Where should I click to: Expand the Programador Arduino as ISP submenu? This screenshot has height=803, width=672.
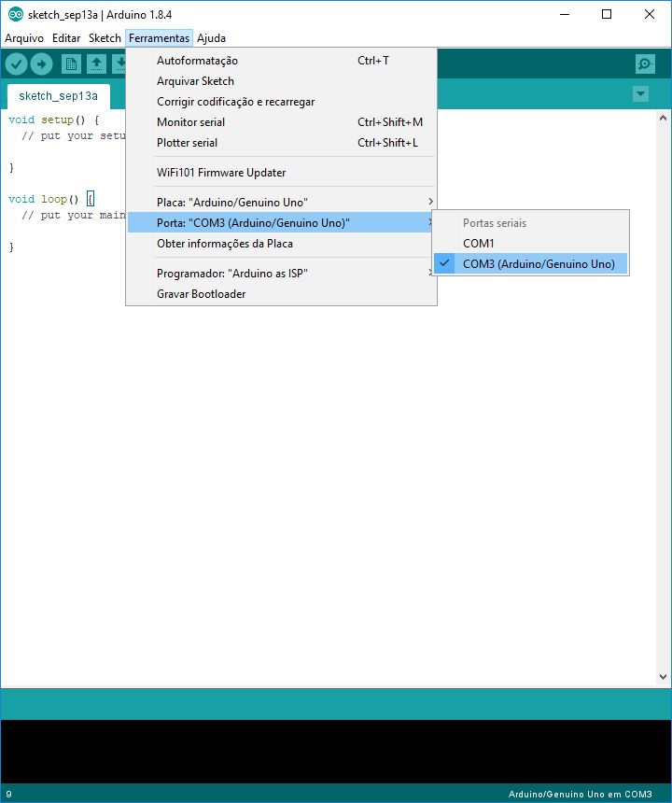tap(281, 274)
